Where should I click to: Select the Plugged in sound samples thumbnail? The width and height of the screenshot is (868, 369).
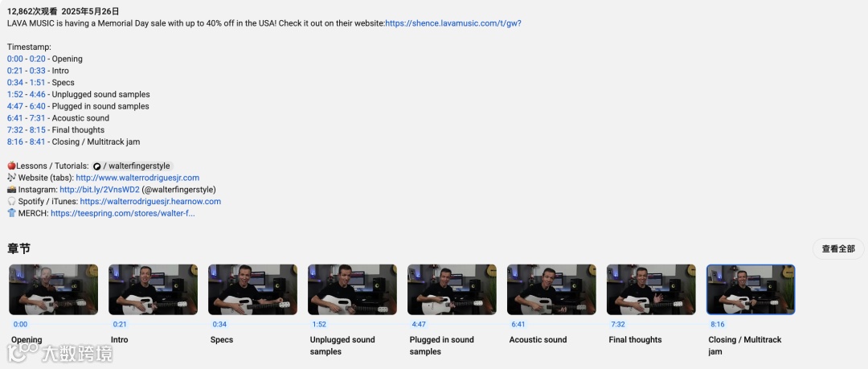coord(452,289)
